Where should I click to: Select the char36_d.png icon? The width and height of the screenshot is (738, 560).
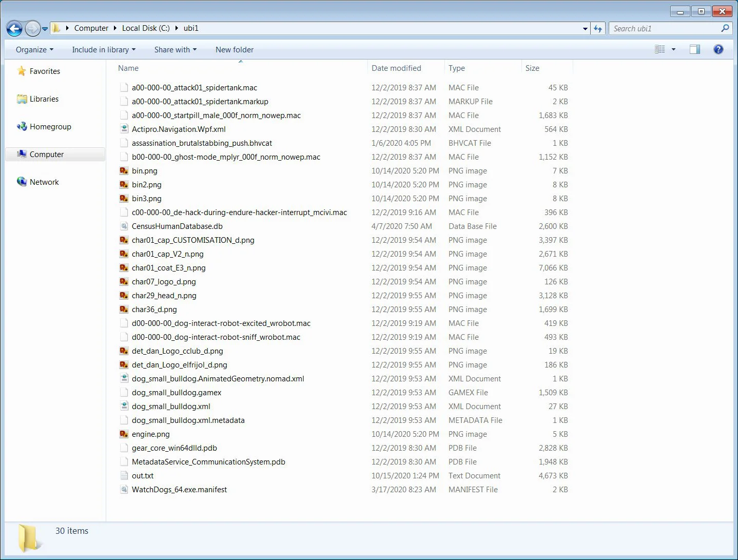coord(124,310)
